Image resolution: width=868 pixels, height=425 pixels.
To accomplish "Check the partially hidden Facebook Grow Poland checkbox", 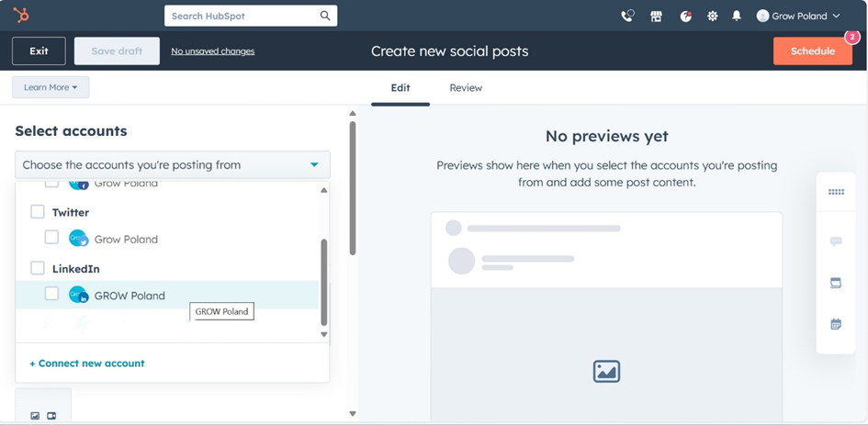I will 51,184.
